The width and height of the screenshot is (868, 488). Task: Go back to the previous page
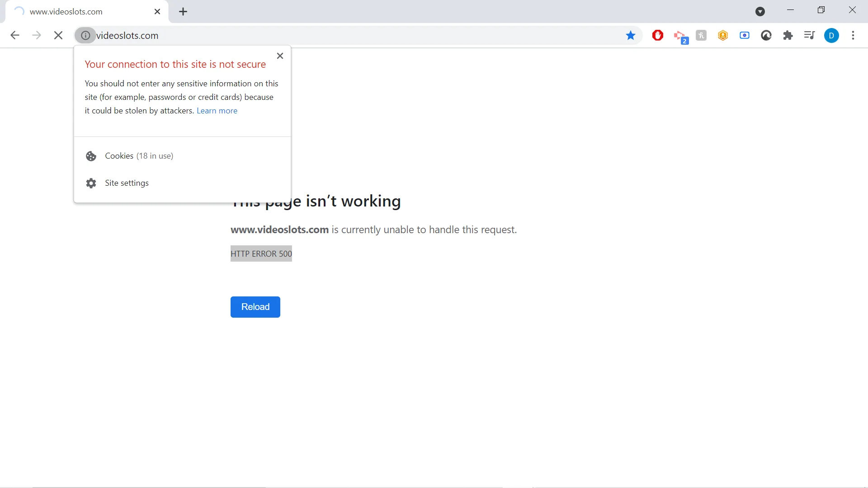pyautogui.click(x=15, y=35)
